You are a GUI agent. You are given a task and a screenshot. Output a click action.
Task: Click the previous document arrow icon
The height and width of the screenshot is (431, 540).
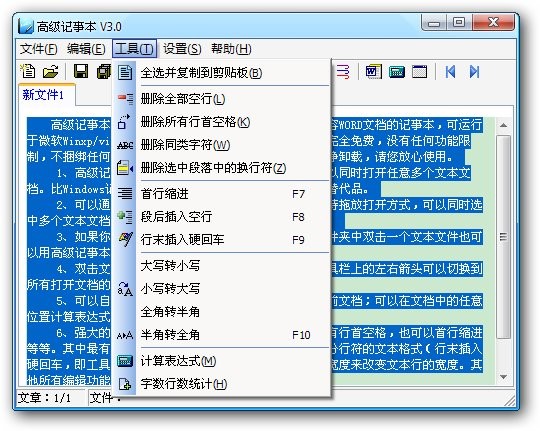(x=450, y=72)
